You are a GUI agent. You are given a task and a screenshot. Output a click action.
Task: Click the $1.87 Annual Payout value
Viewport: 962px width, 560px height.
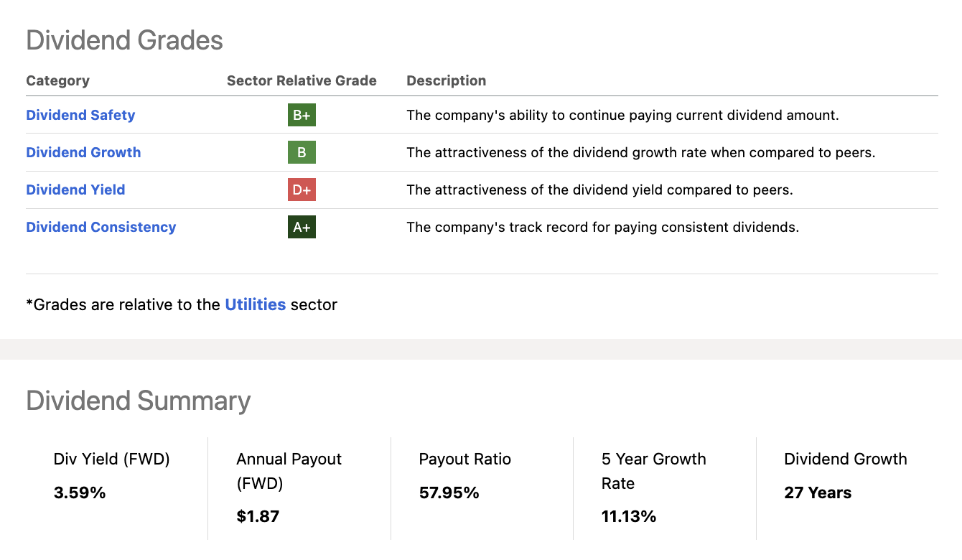(x=258, y=516)
